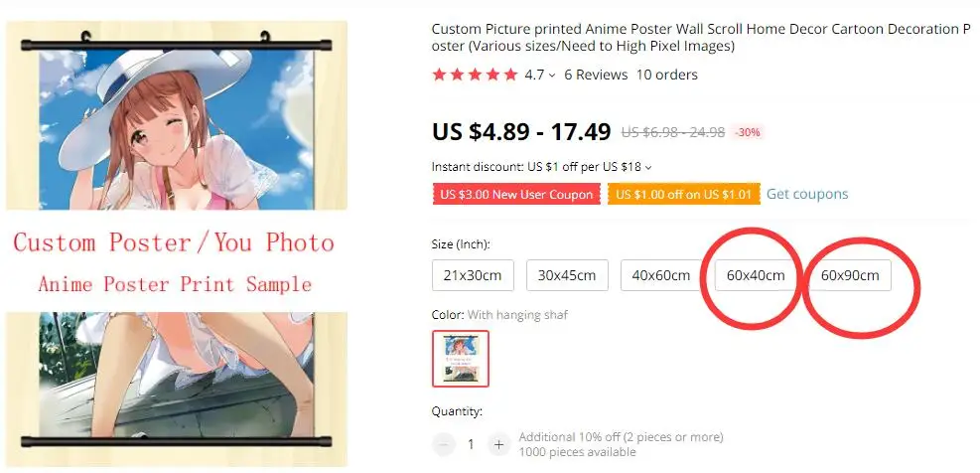This screenshot has width=980, height=473.
Task: Increase quantity with the plus button
Action: [x=498, y=445]
